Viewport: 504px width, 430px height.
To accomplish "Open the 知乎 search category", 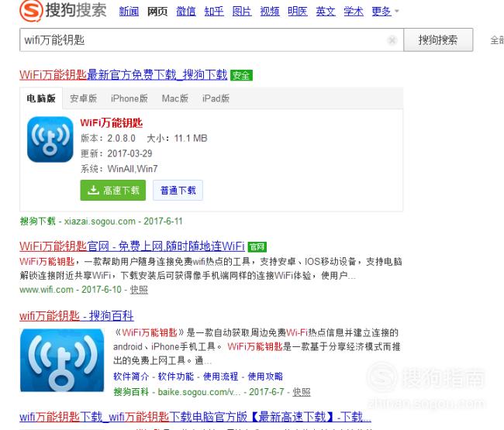I will (x=214, y=12).
